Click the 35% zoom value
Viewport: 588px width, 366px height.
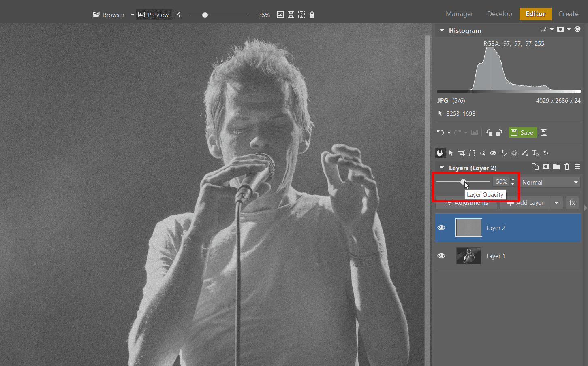[264, 15]
